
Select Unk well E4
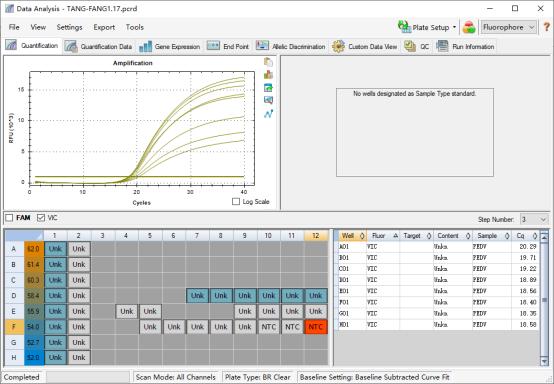[x=126, y=311]
